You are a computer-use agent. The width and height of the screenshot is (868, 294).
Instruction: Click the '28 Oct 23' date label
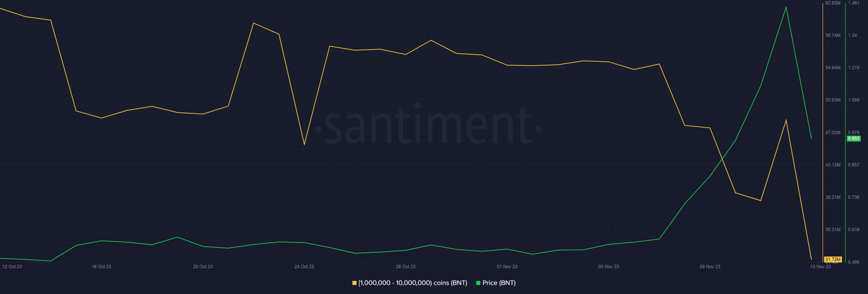406,267
